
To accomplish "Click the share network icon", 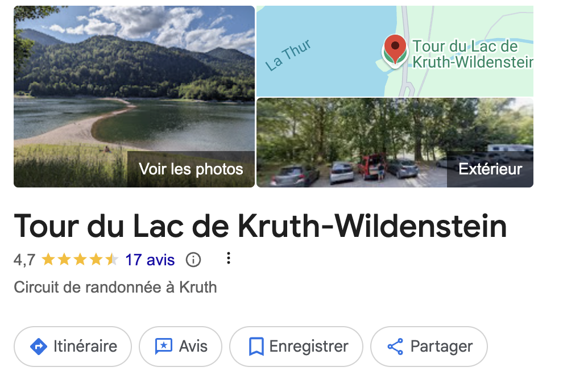I will tap(395, 347).
